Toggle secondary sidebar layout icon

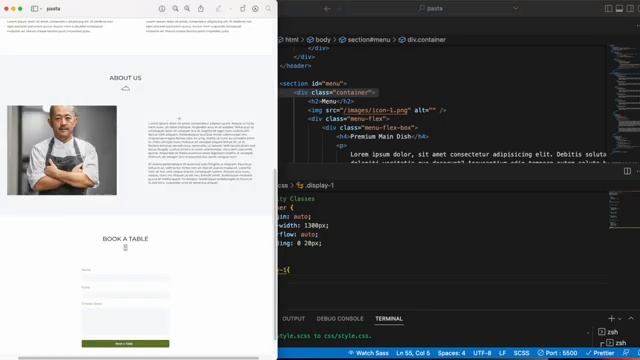[x=631, y=9]
